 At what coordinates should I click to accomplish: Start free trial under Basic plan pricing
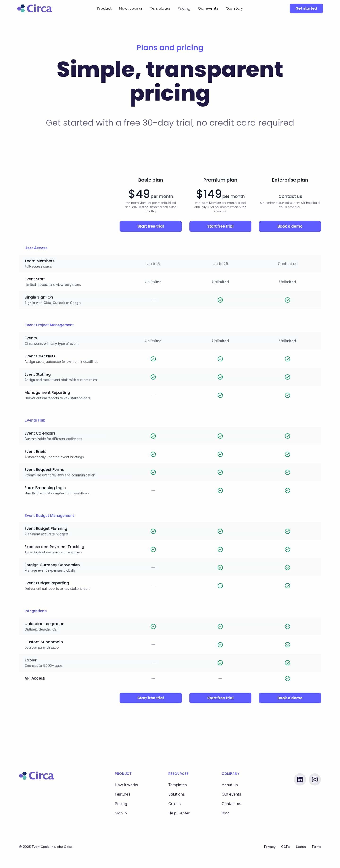pos(150,226)
